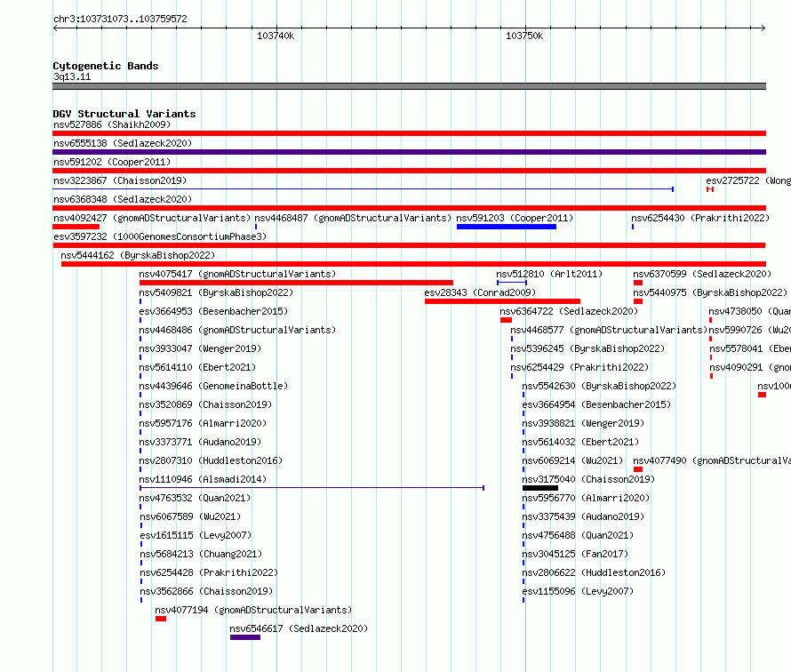This screenshot has width=791, height=672.
Task: Click the nsv5444162 (ByrskaBishop2022) label
Action: [x=138, y=255]
